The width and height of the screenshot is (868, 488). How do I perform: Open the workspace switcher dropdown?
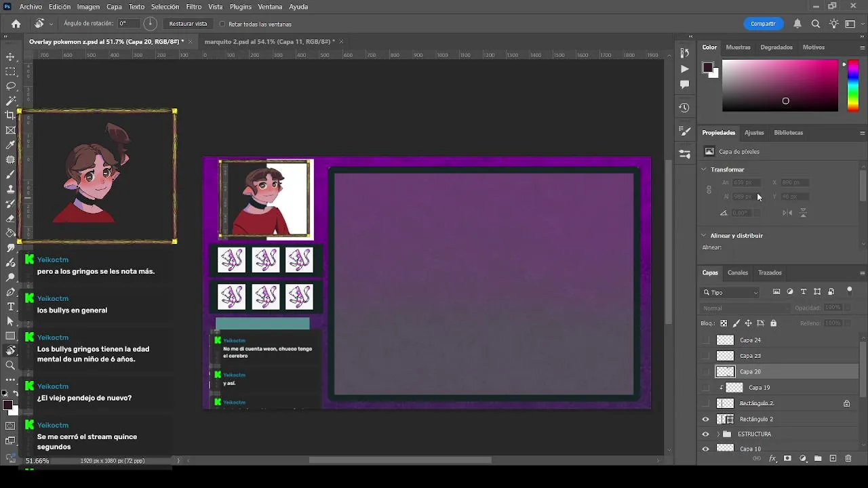coord(852,24)
